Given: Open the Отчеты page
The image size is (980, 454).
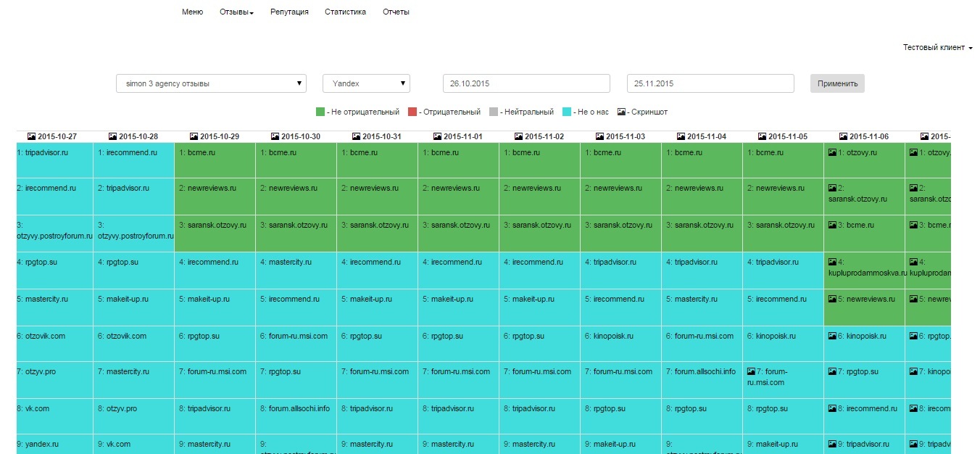Looking at the screenshot, I should click(x=396, y=12).
